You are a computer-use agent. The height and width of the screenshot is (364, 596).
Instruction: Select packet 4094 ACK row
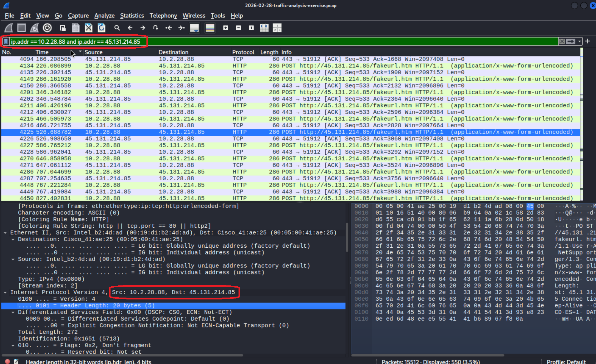(290, 59)
